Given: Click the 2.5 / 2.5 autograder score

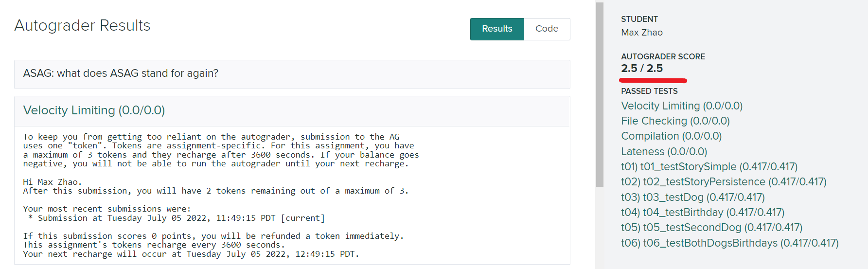Looking at the screenshot, I should coord(641,69).
